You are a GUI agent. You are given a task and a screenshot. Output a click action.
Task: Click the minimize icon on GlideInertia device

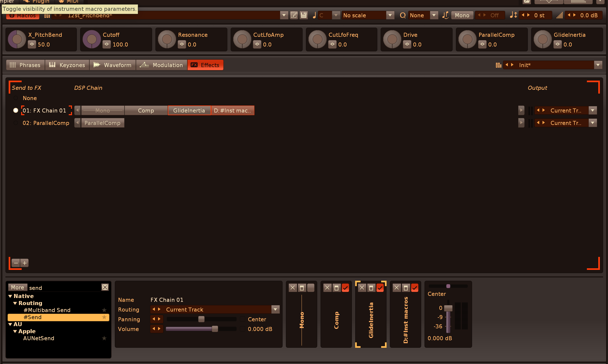click(x=371, y=288)
